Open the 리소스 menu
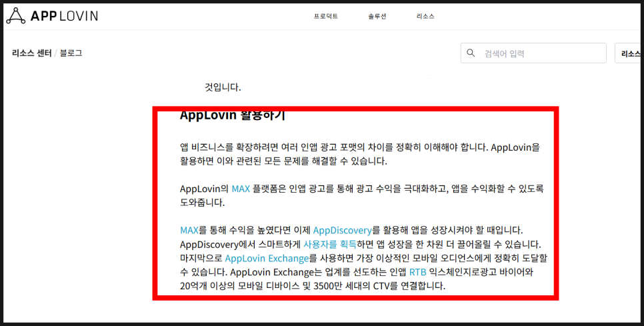This screenshot has width=644, height=326. pos(425,17)
